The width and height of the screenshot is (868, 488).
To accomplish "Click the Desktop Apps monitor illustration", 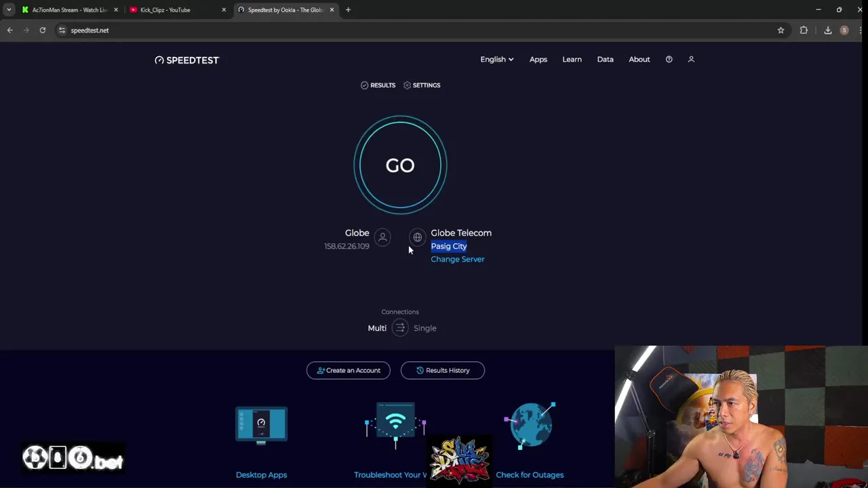I will (x=261, y=425).
